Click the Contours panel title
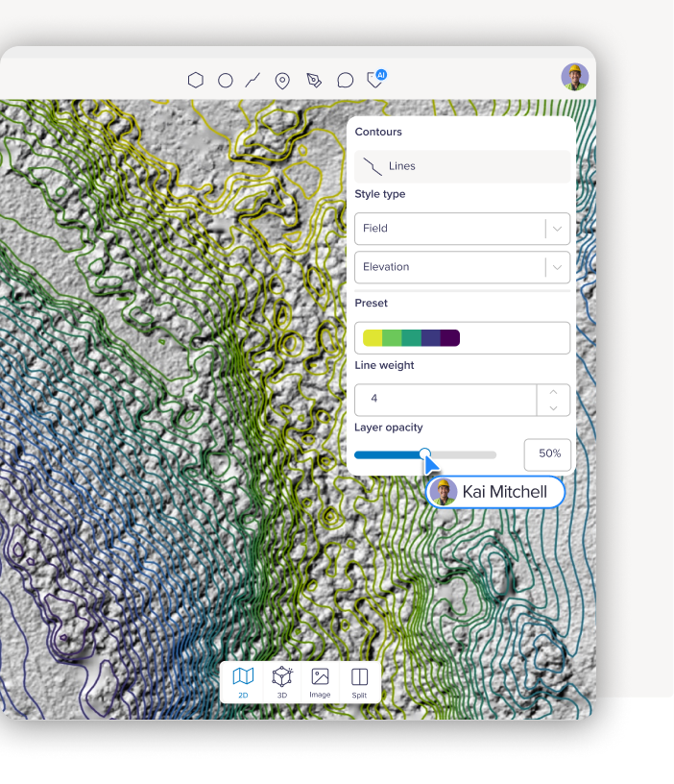 click(378, 132)
